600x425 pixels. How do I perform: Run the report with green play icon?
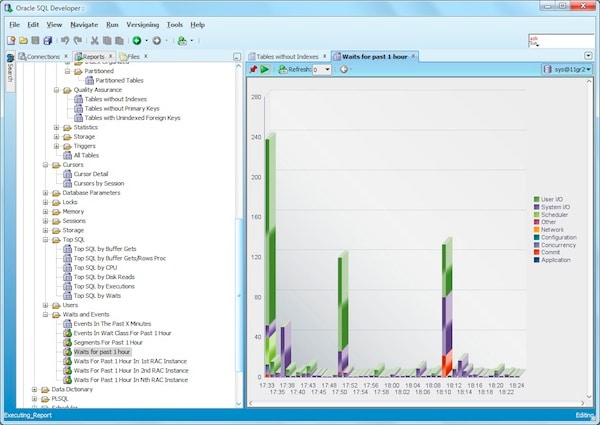point(264,69)
